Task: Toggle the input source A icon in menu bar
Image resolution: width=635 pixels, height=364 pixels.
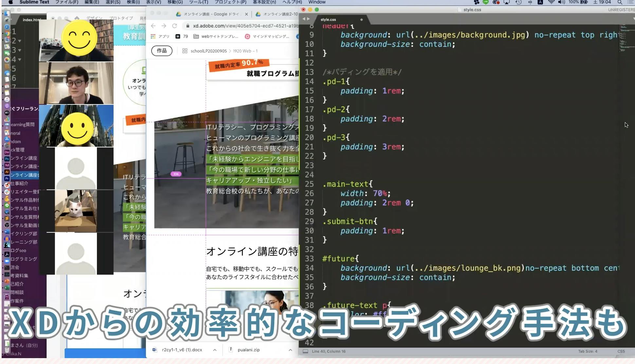Action: point(539,2)
